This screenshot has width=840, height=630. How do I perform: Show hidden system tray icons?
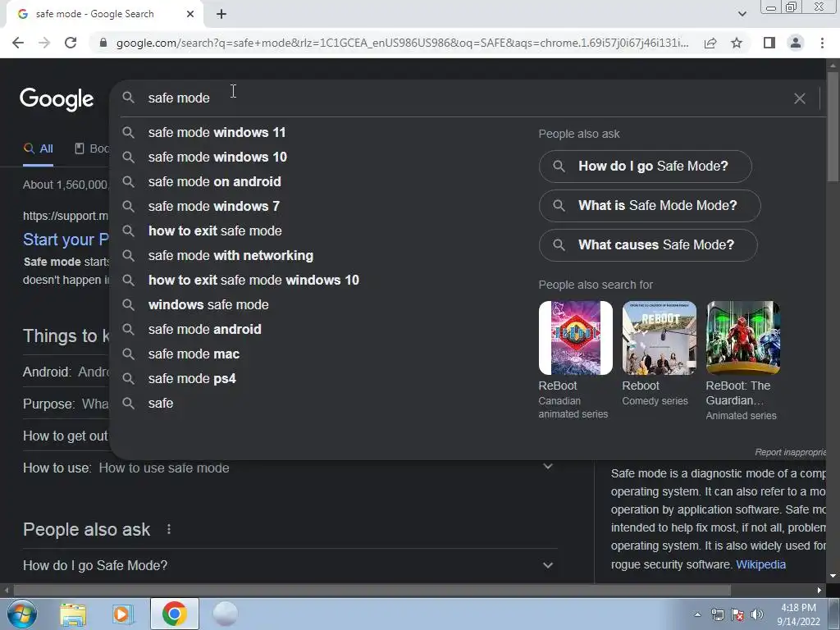[x=697, y=614]
